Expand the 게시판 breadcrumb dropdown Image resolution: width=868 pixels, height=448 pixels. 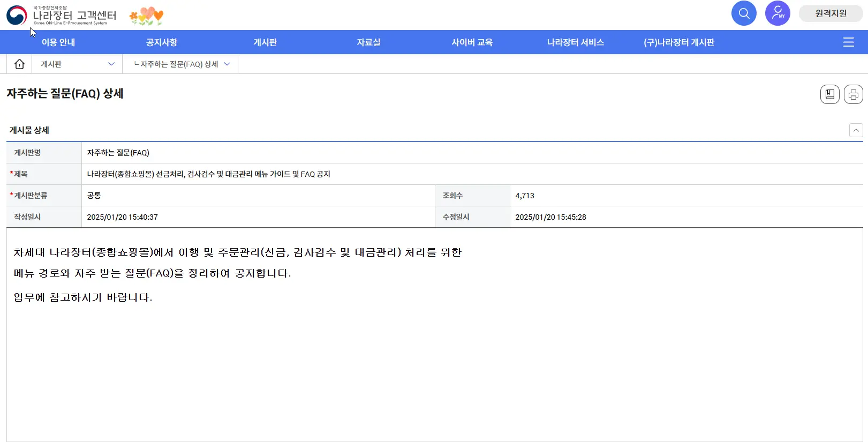77,64
